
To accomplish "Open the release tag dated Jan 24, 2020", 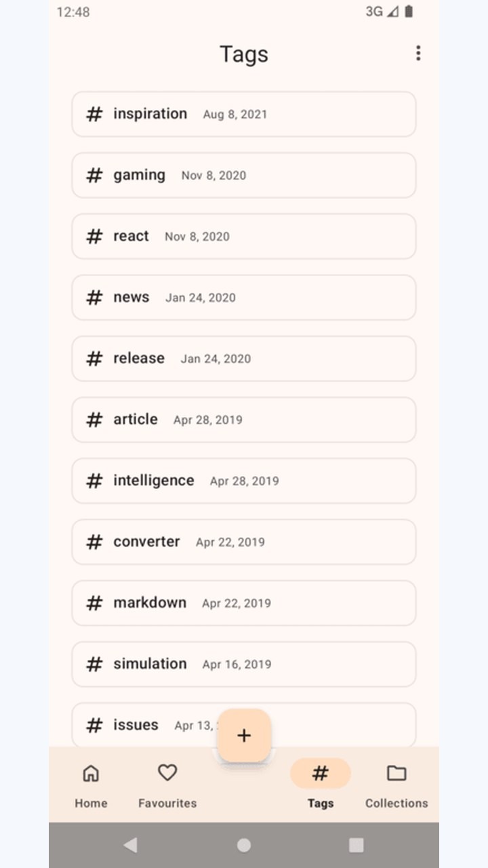I will coord(244,358).
